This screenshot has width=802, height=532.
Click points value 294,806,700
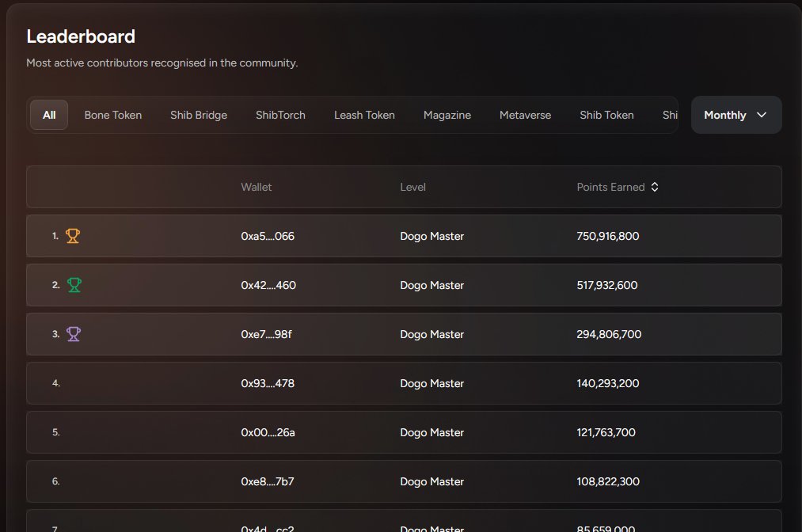[609, 335]
